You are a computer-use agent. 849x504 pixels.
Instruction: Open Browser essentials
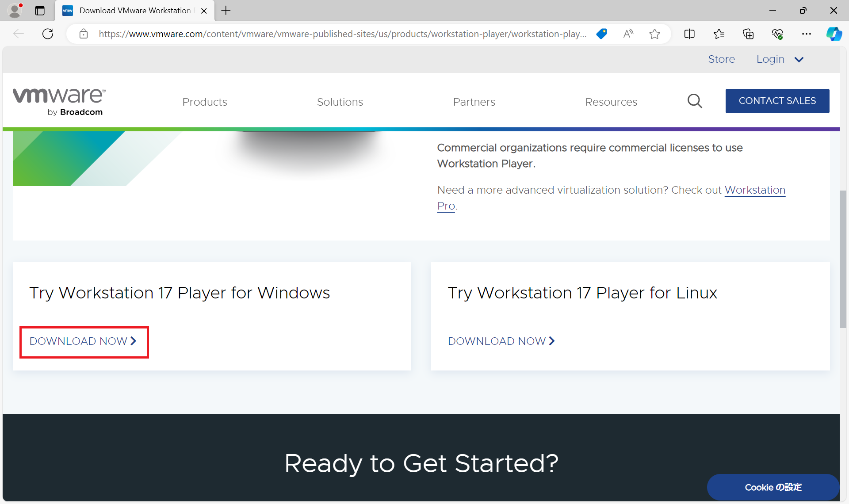778,34
